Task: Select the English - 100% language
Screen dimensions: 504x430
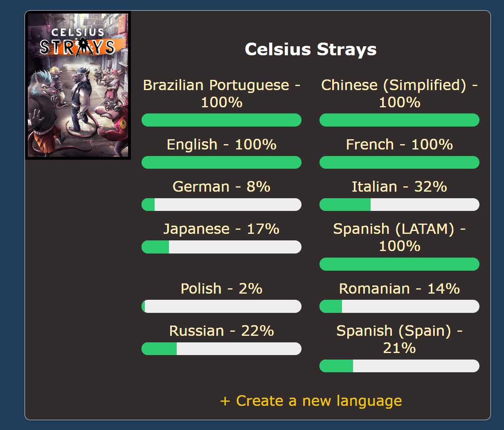Action: [222, 144]
